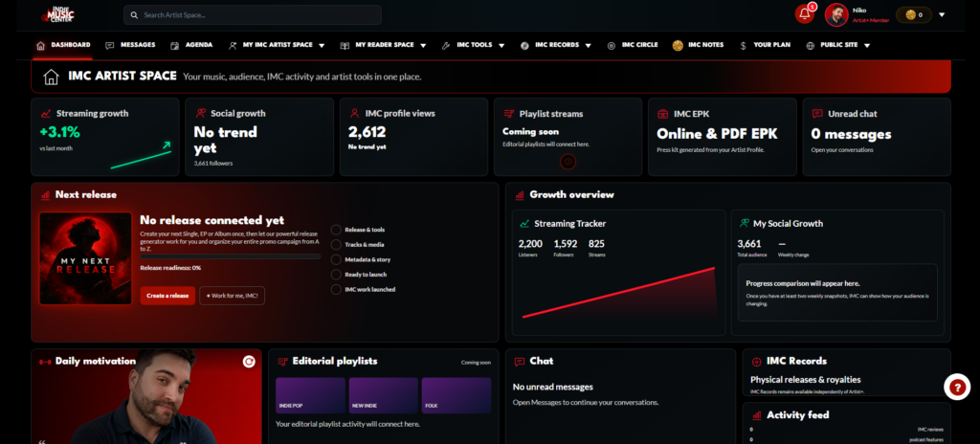Screen dimensions: 980x444
Task: Open the account dropdown arrow
Action: (942, 15)
